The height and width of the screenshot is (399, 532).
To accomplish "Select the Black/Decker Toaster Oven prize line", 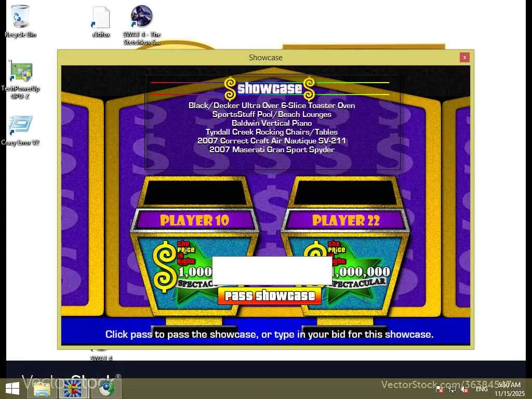I will point(272,105).
